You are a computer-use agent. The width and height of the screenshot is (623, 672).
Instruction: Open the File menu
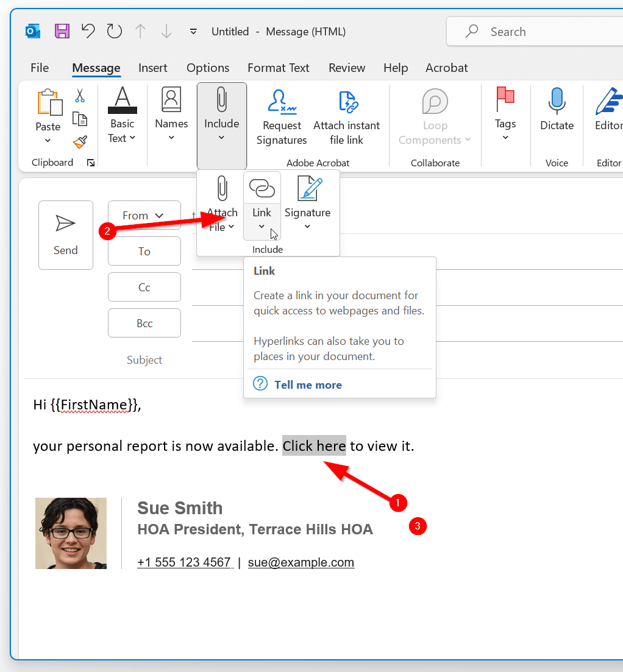tap(39, 68)
